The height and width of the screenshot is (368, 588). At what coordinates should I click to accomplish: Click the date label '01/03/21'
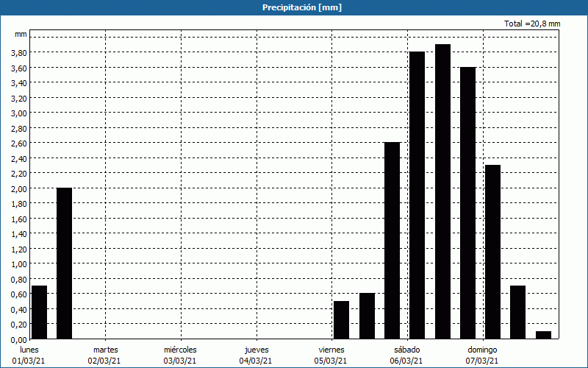(x=29, y=361)
